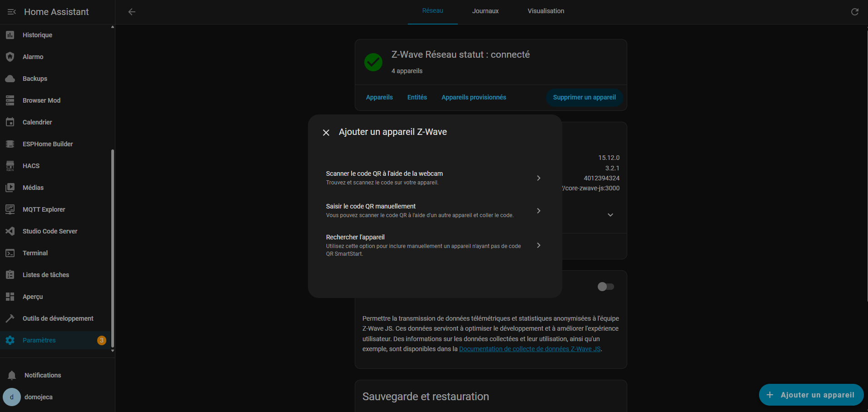Open MQTT Explorer from the sidebar
The width and height of the screenshot is (868, 412).
pyautogui.click(x=44, y=209)
